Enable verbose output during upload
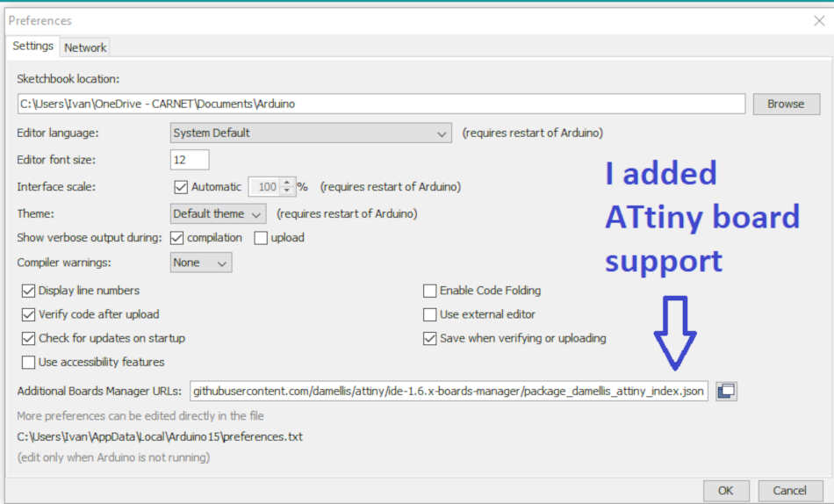This screenshot has height=504, width=834. click(x=261, y=238)
